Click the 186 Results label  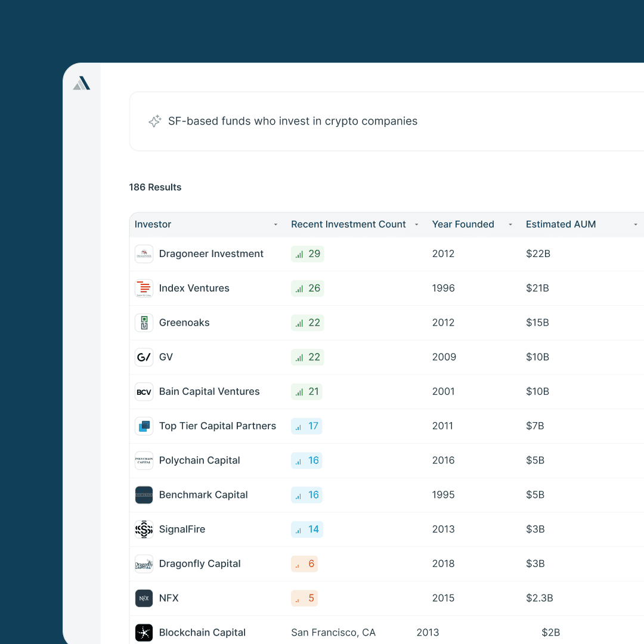point(155,187)
